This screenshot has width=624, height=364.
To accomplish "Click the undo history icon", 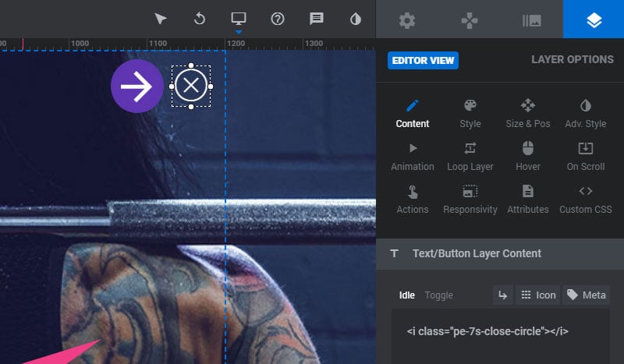I will (x=200, y=19).
